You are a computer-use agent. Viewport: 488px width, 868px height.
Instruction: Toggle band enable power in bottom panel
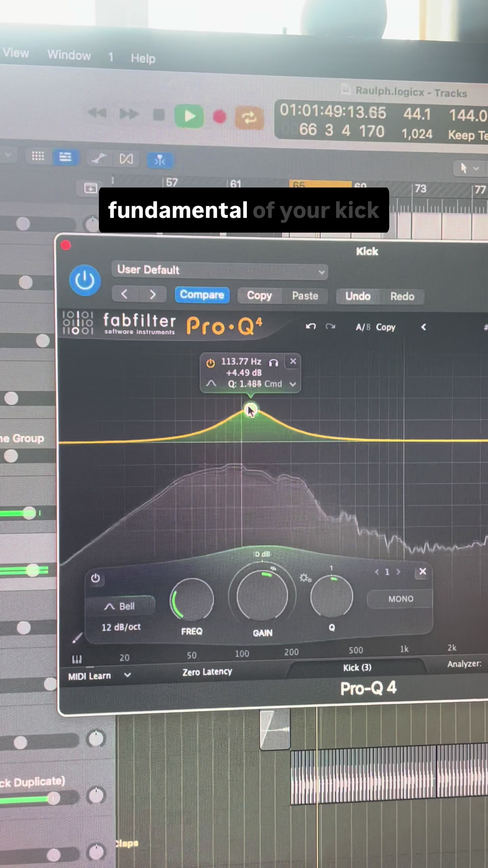[x=96, y=578]
